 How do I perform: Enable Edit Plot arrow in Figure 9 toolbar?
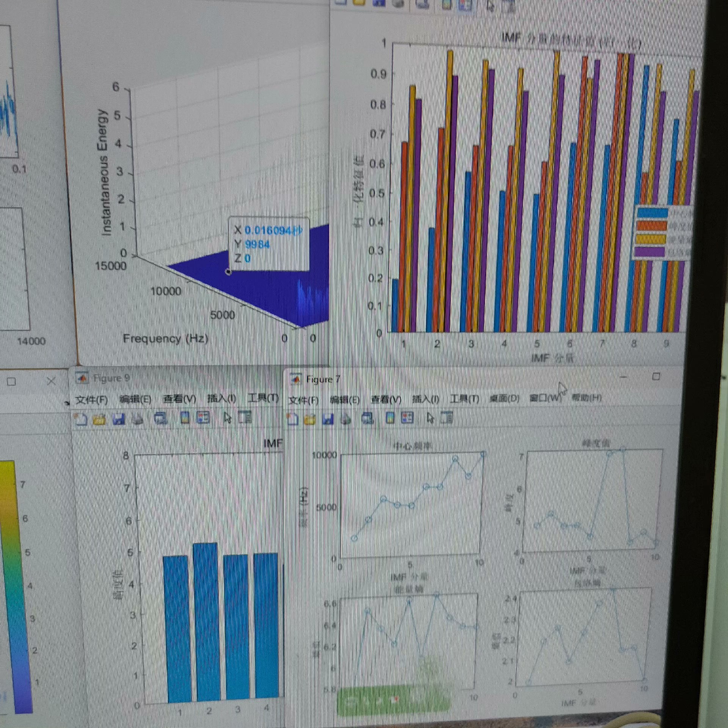pos(227,418)
